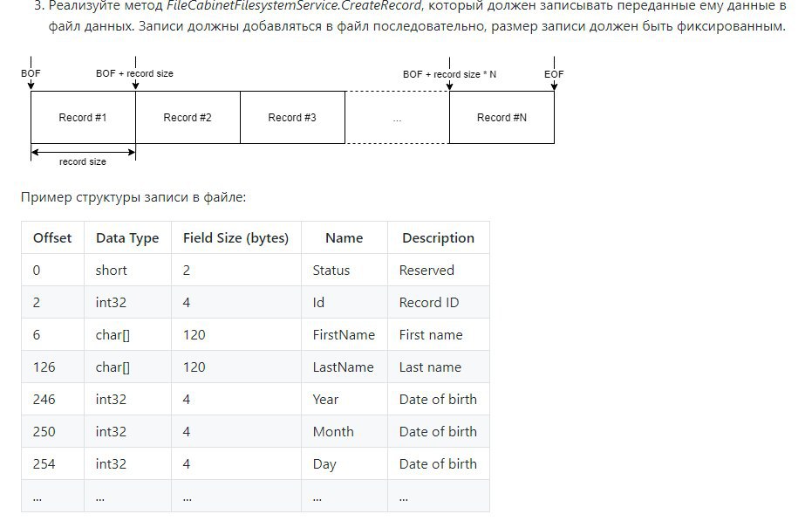812x521 pixels.
Task: Click 'int32' in the Id row
Action: pos(127,302)
